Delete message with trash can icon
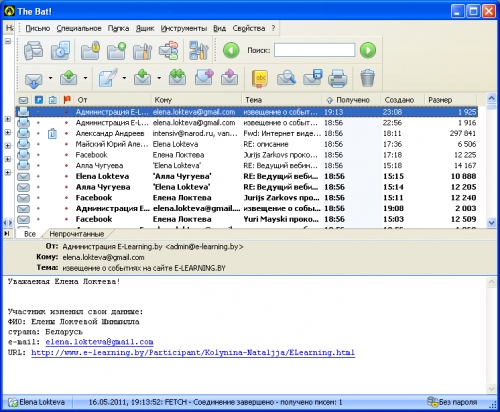Image resolution: width=500 pixels, height=412 pixels. 368,78
